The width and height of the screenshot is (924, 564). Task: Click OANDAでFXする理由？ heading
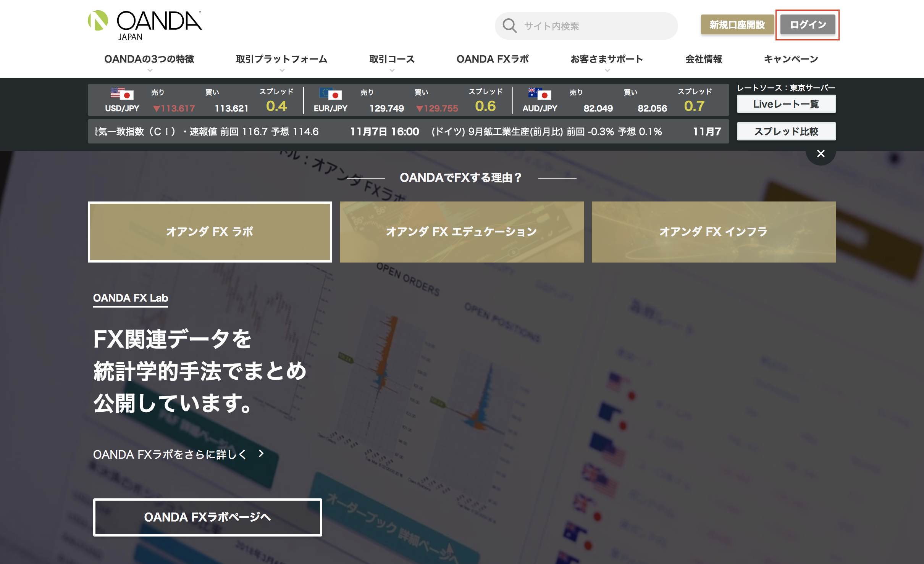[x=461, y=178]
